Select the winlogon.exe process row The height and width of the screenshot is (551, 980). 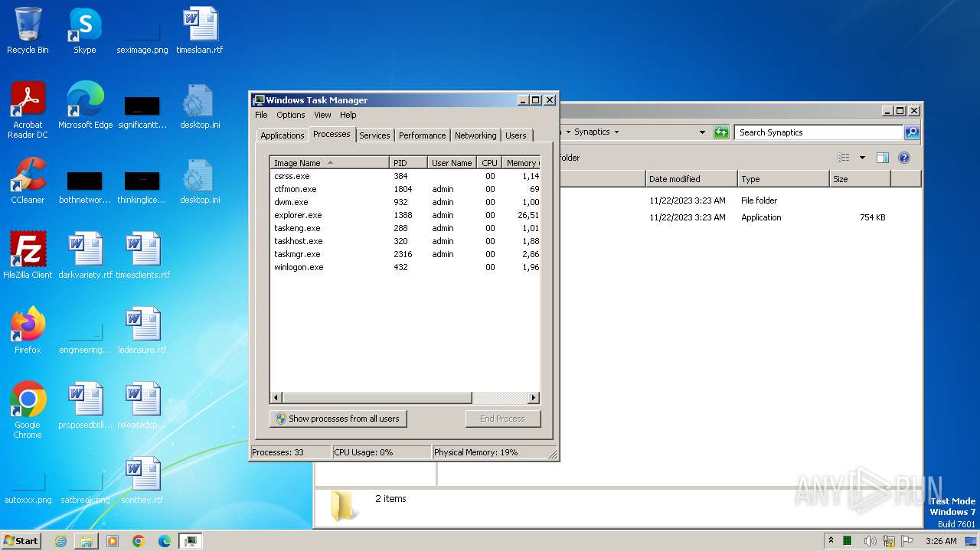[x=405, y=267]
